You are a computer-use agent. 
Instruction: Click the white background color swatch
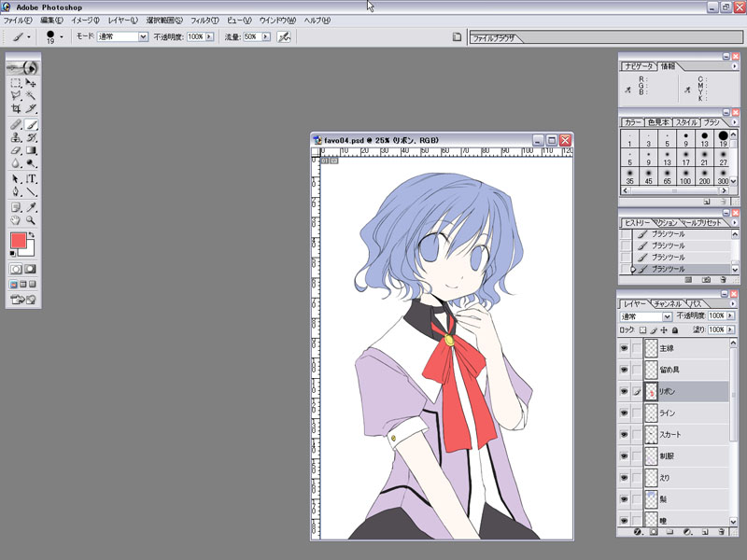pos(30,250)
